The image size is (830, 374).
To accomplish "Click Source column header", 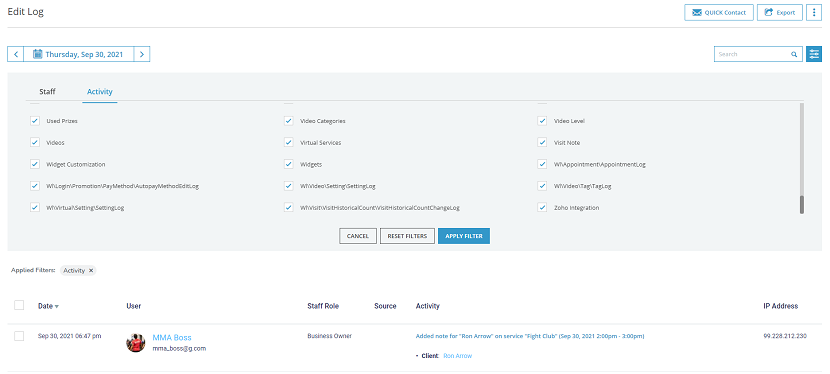I will [385, 306].
